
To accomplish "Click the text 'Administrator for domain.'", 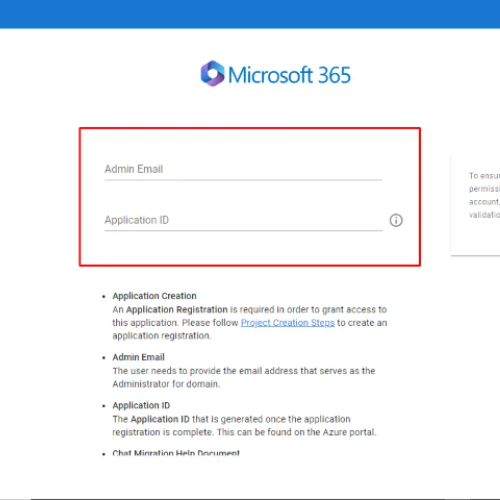I will coord(166,384).
